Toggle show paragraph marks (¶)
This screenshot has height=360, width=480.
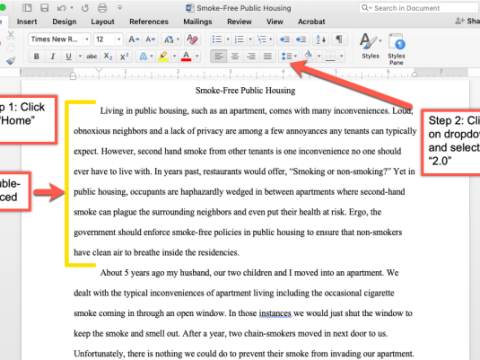339,39
